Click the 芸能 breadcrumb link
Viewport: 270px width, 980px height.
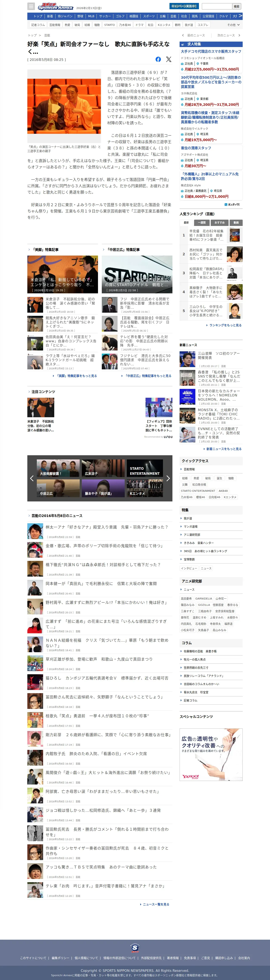[x=47, y=35]
